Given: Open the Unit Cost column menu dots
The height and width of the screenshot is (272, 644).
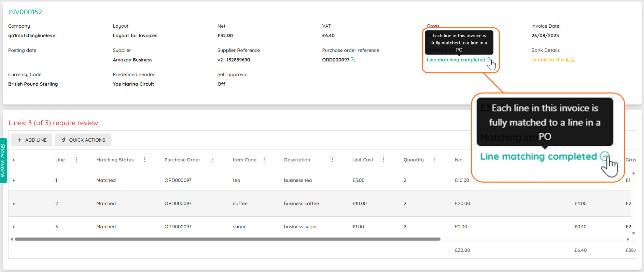Looking at the screenshot, I should (383, 160).
